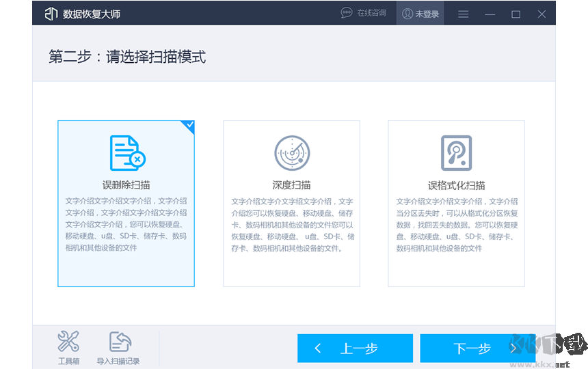Proceed with the 下一步 button
588x369 pixels.
tap(473, 348)
